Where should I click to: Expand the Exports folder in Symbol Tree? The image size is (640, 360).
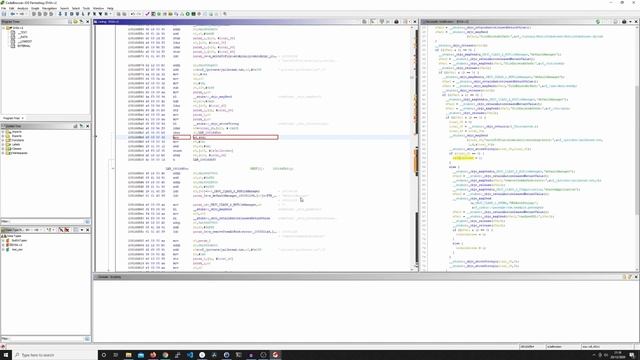3,136
